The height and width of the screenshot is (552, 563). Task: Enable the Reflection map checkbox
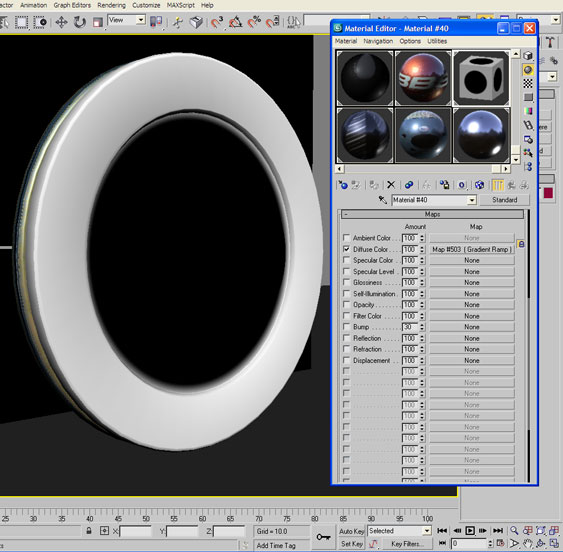pyautogui.click(x=346, y=338)
